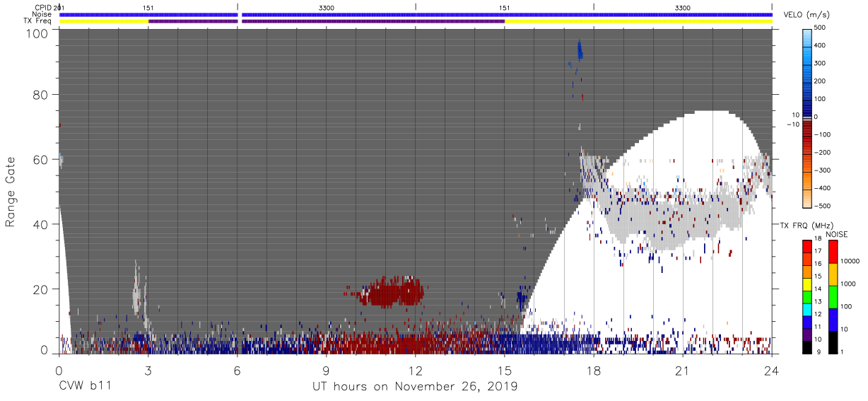Pick the cyan 12-13 MHz swatch in TX FRQ legend
868x401 pixels.
pyautogui.click(x=807, y=308)
